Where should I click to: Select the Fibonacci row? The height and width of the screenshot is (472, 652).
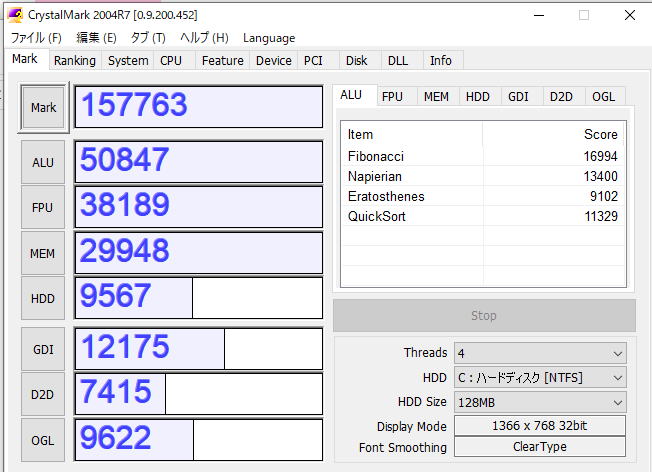(483, 156)
